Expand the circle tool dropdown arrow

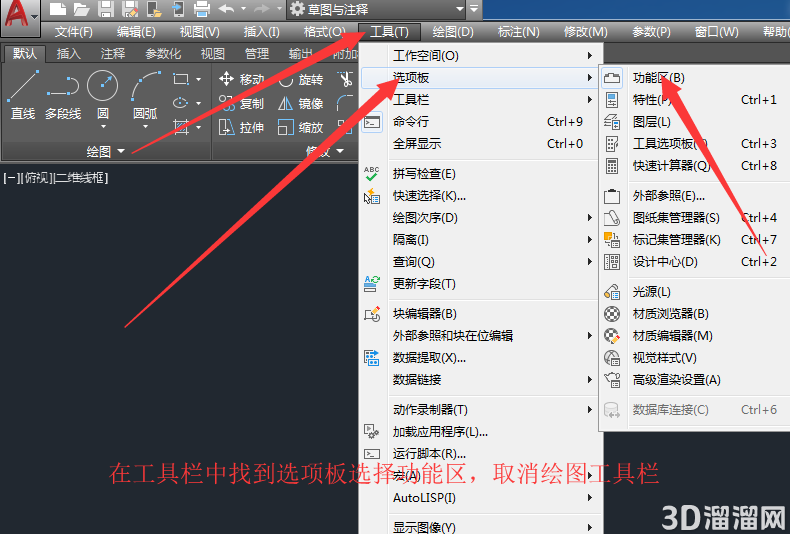click(x=103, y=126)
